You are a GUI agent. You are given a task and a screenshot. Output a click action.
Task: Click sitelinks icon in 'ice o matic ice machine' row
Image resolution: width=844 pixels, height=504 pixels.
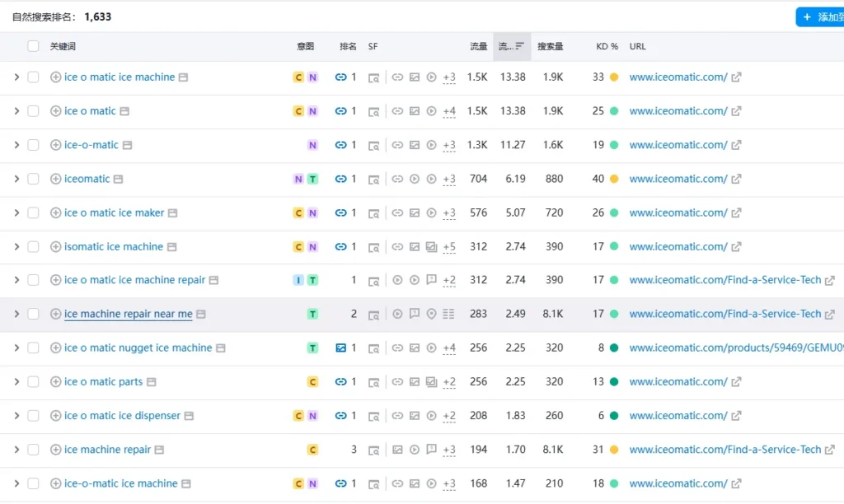point(397,77)
